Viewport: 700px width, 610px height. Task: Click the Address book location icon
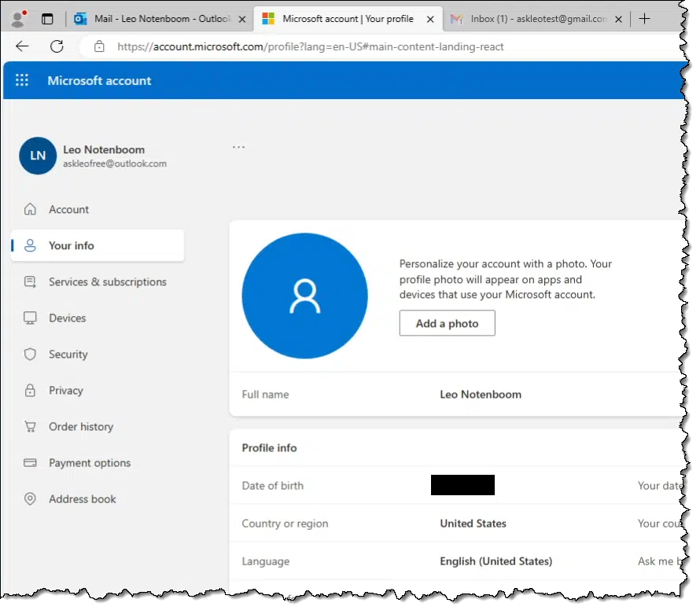(30, 499)
